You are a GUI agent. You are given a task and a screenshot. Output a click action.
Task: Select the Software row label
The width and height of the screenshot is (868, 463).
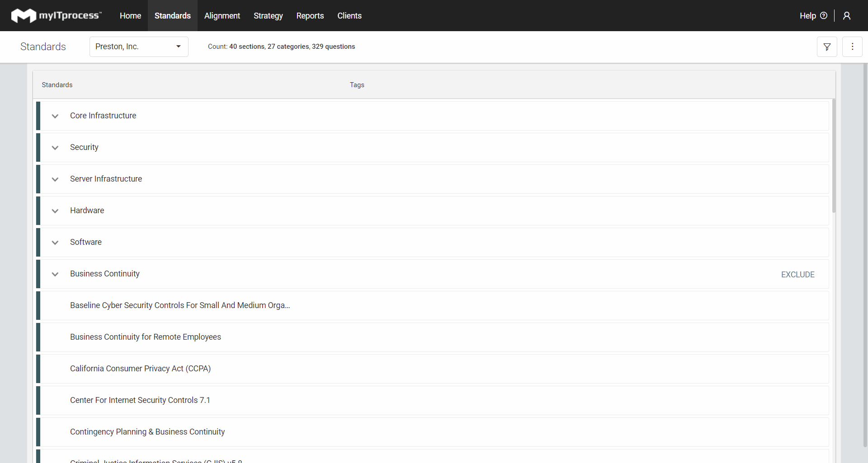click(x=86, y=242)
